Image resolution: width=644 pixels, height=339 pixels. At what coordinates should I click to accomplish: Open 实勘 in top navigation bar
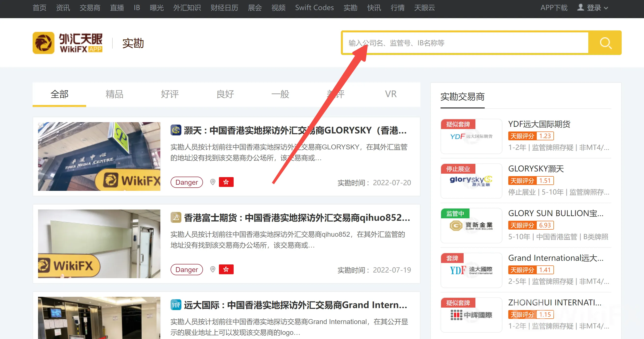[350, 8]
